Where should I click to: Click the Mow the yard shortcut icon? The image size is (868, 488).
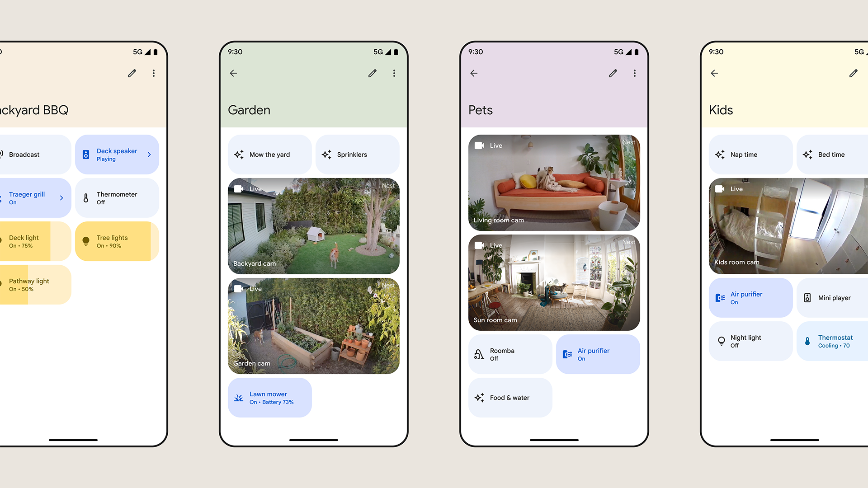coord(240,155)
